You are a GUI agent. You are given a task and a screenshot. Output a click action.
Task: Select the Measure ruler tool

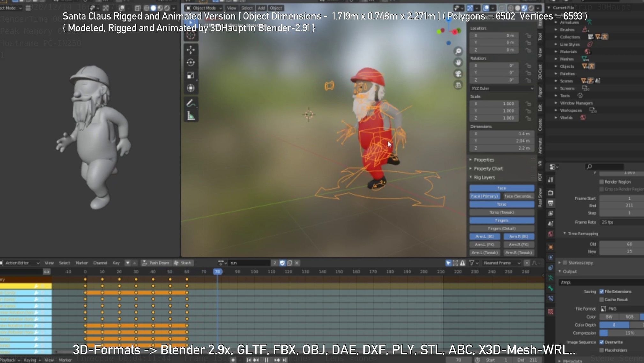pyautogui.click(x=191, y=116)
